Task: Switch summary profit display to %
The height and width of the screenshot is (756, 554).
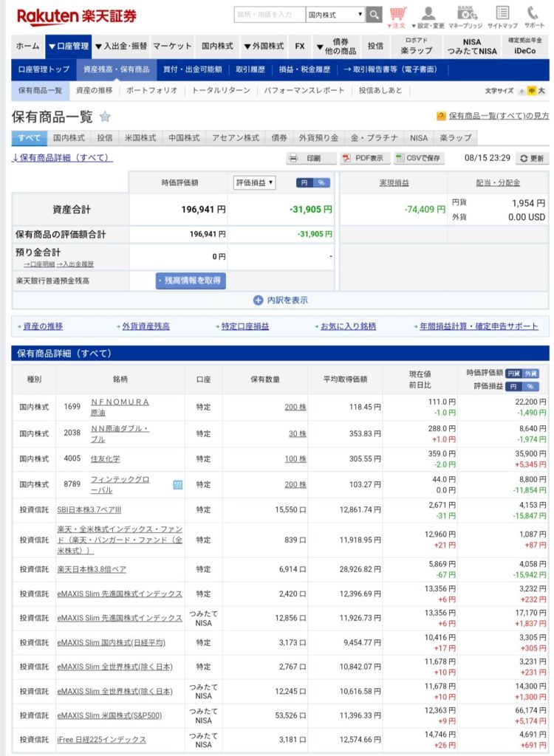Action: click(x=321, y=183)
